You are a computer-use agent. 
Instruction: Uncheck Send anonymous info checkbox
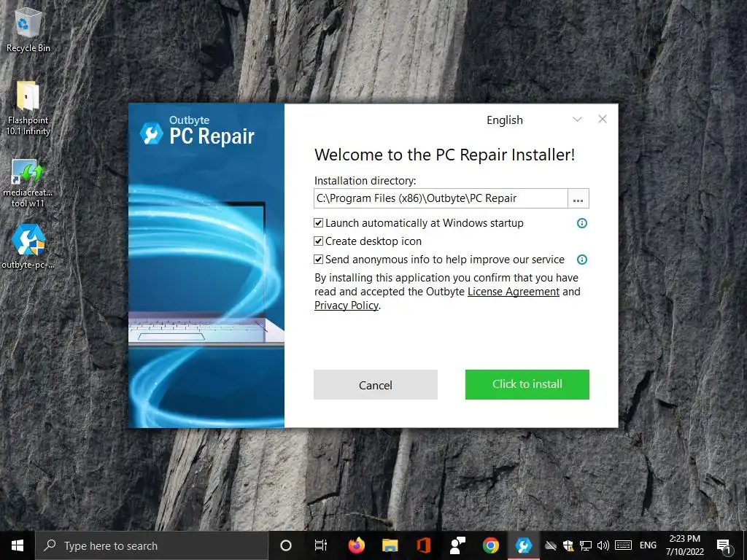(x=318, y=260)
